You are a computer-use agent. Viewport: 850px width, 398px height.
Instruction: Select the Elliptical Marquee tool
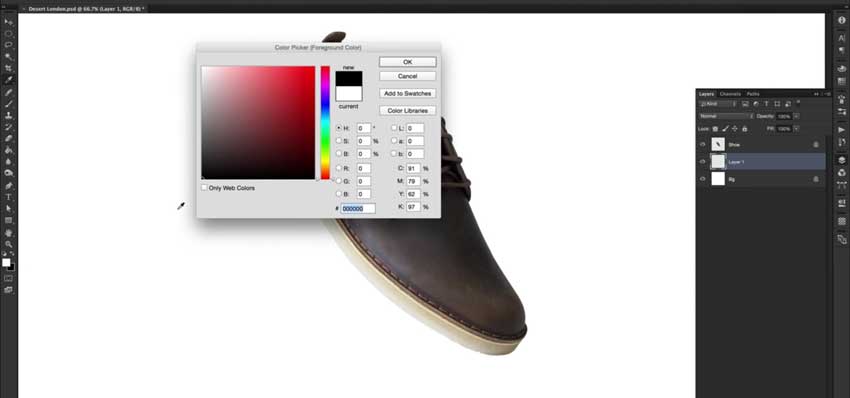click(x=9, y=34)
